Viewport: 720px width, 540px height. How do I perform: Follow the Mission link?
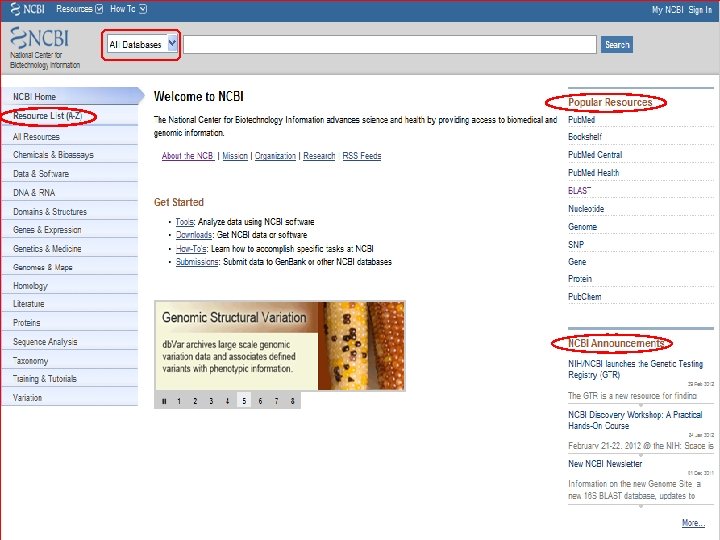pos(235,156)
